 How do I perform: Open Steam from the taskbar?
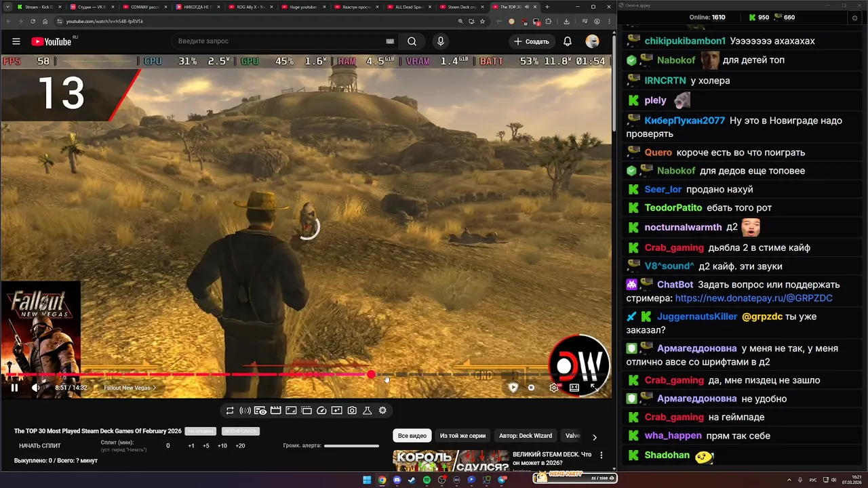[412, 480]
